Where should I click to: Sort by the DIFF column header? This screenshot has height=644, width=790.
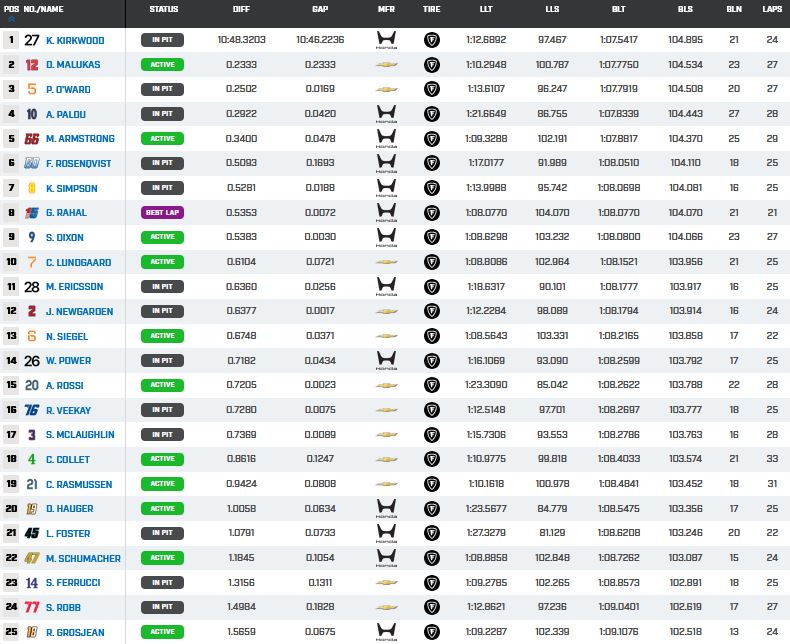(241, 9)
